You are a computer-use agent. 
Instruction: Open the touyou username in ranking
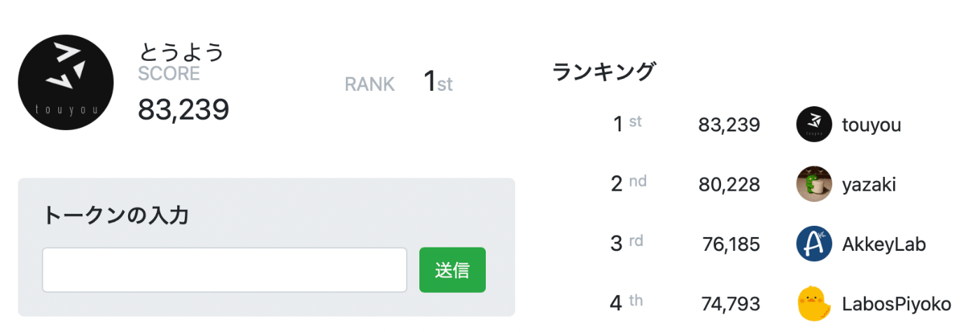coord(871,126)
